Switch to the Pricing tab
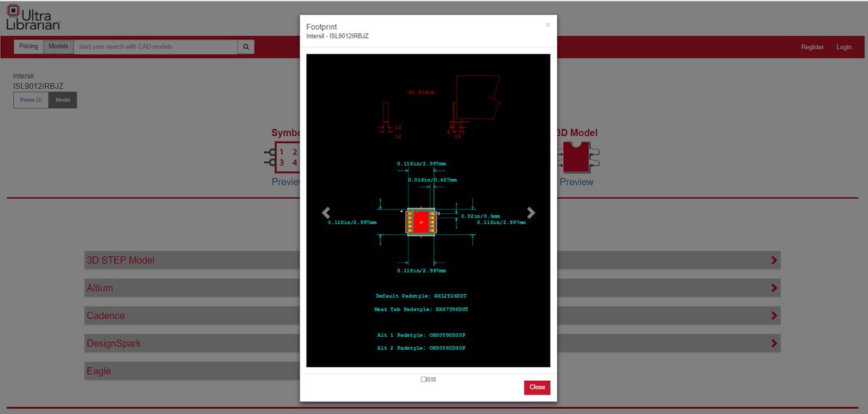868x414 pixels. click(29, 47)
